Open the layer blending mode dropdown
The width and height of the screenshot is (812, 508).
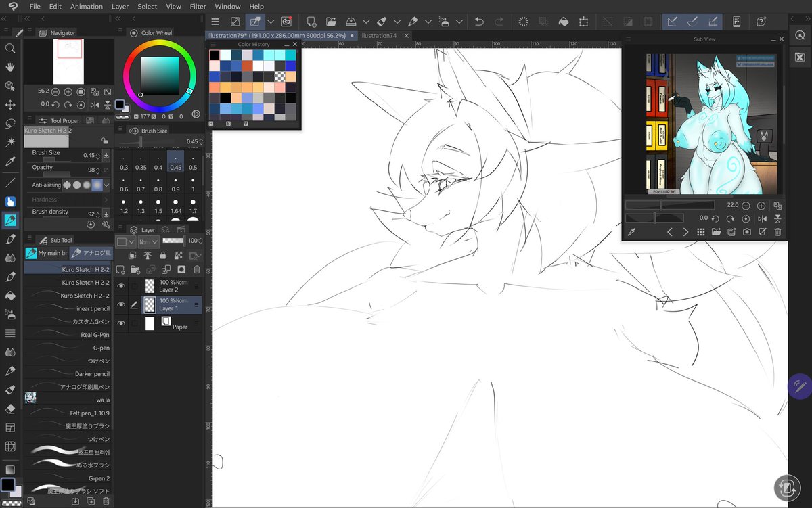pos(148,241)
